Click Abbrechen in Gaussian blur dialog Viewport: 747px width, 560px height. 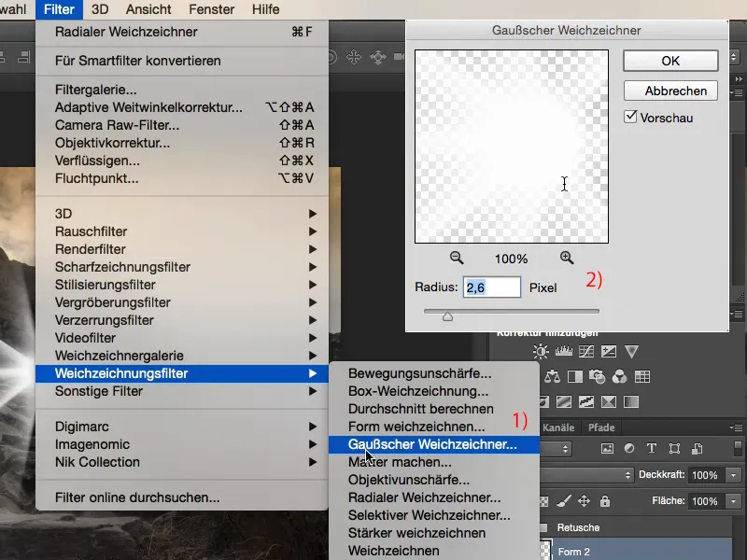click(x=670, y=91)
